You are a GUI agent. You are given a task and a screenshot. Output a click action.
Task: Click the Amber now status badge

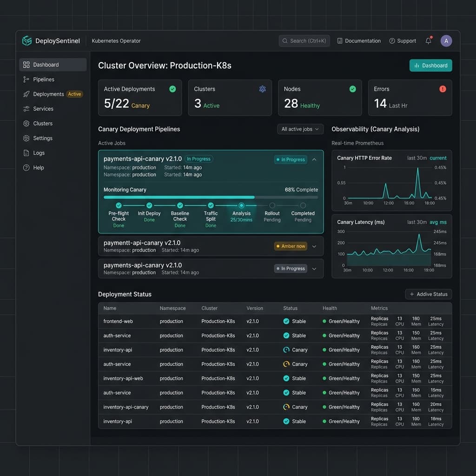(x=291, y=246)
